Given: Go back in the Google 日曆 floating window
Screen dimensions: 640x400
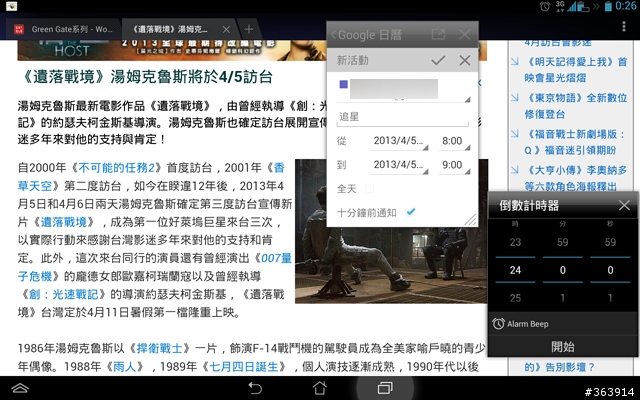Looking at the screenshot, I should (333, 35).
